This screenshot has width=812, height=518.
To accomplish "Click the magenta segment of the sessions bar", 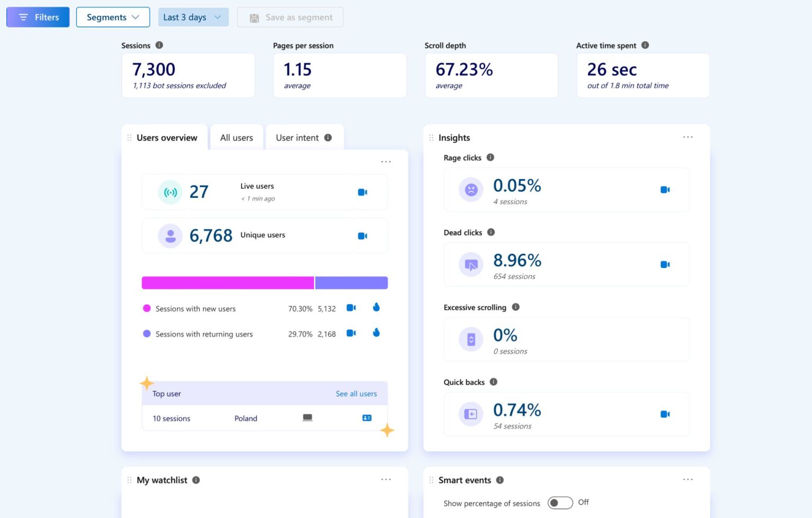I will pos(227,282).
